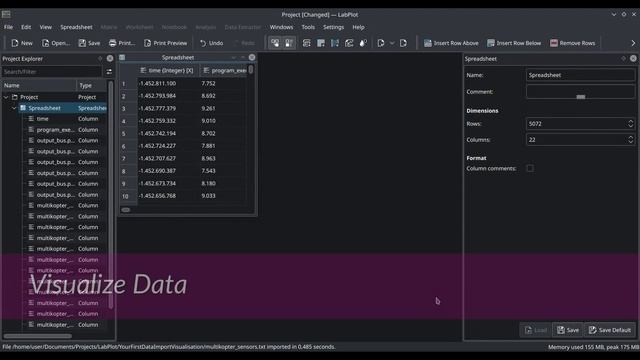Open the Tools menu
The image size is (640, 360).
(308, 27)
